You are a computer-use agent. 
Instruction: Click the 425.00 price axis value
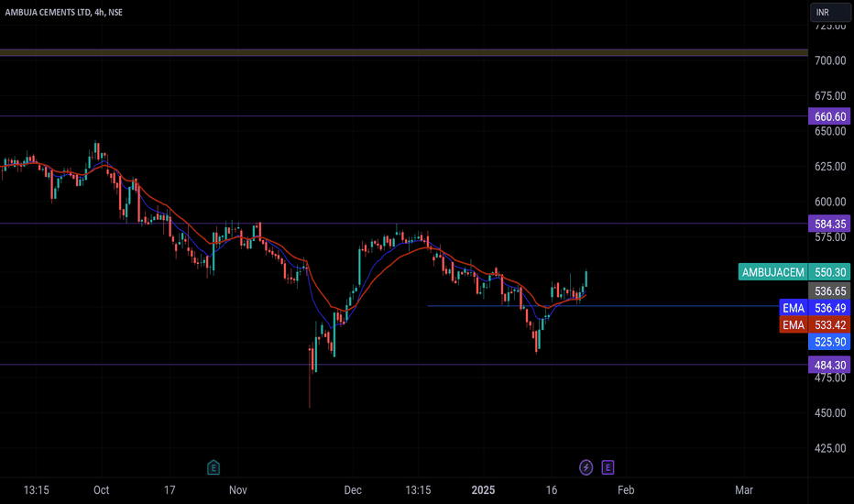[x=830, y=448]
